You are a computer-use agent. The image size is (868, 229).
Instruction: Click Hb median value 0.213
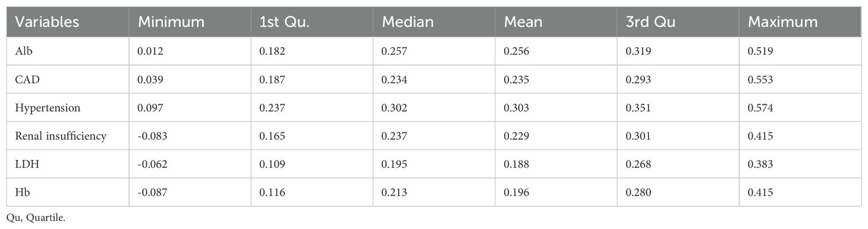click(394, 193)
